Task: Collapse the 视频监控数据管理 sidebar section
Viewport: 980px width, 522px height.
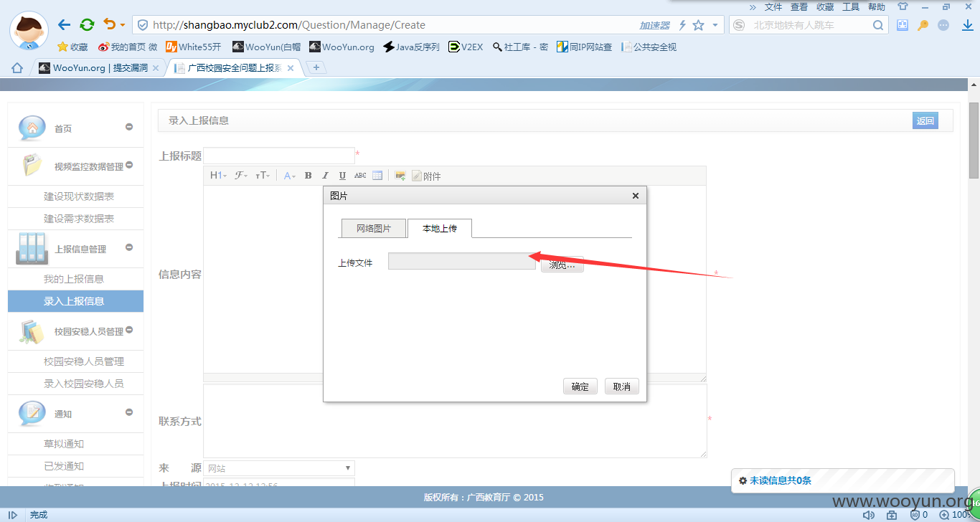Action: [129, 165]
